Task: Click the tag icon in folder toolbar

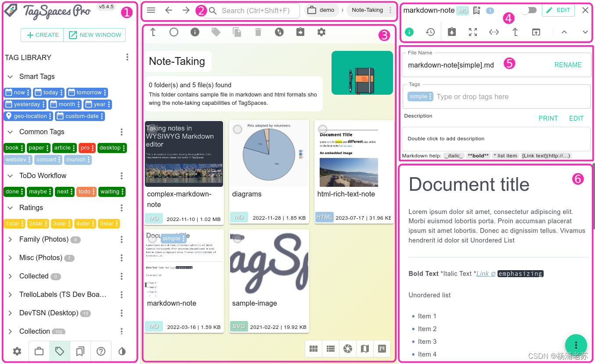Action: coord(216,32)
